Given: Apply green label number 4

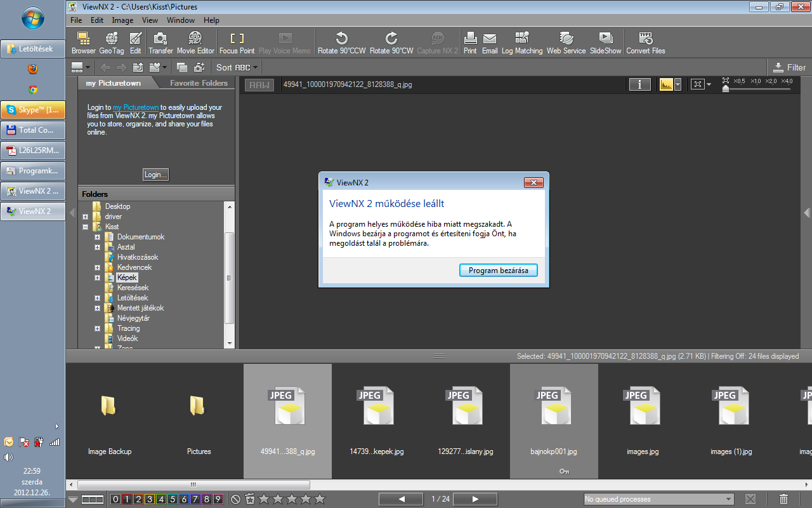Looking at the screenshot, I should (x=161, y=499).
